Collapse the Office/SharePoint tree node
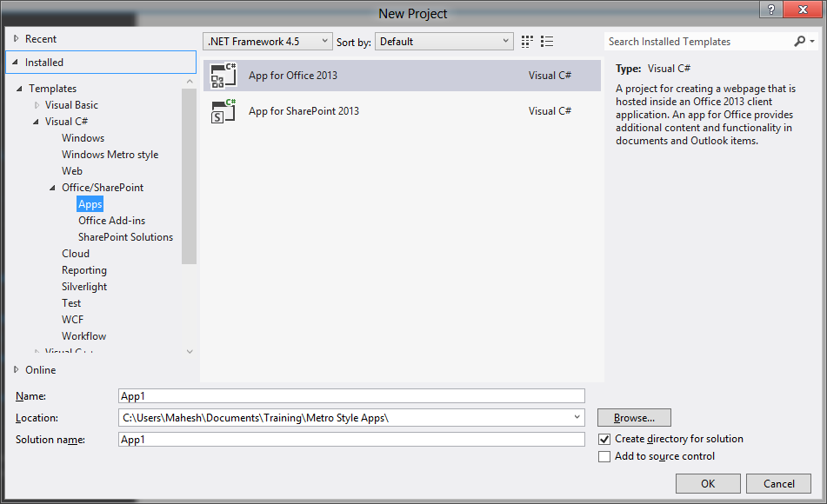Screen dimensions: 827x504 click(x=52, y=187)
